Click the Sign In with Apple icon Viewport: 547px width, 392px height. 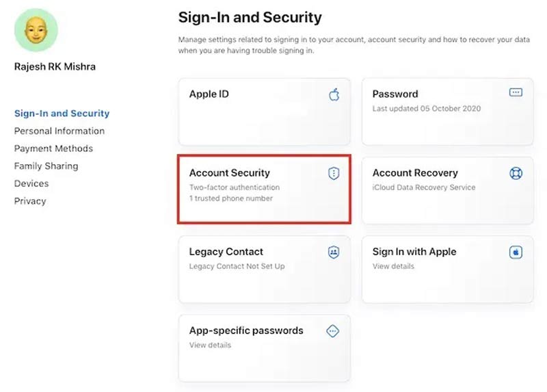pyautogui.click(x=516, y=252)
